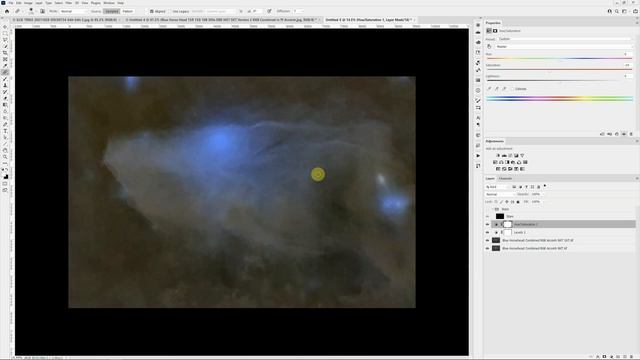
Task: Add a Levels adjustment from Adjustments panel
Action: [504, 156]
